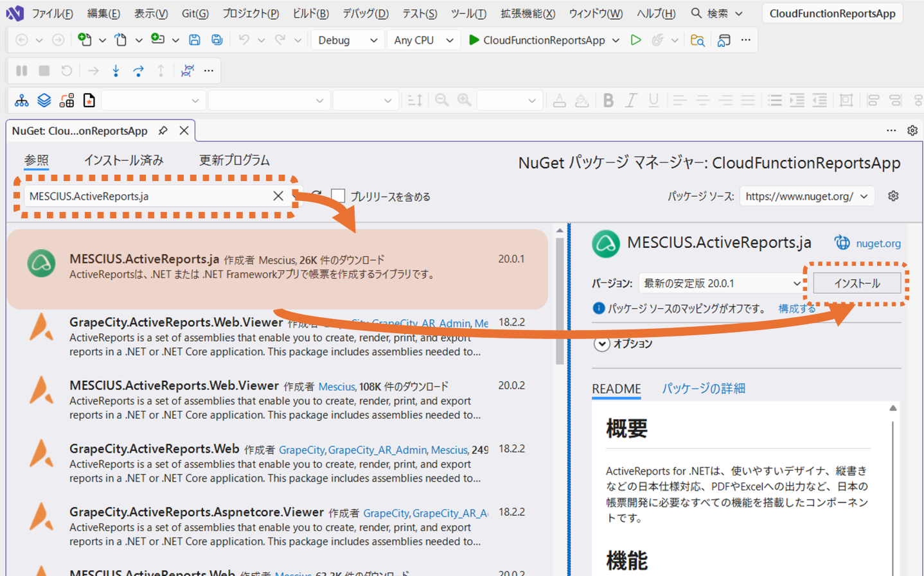Image resolution: width=924 pixels, height=576 pixels.
Task: Open the first empty combo box in report toolbar
Action: 154,100
